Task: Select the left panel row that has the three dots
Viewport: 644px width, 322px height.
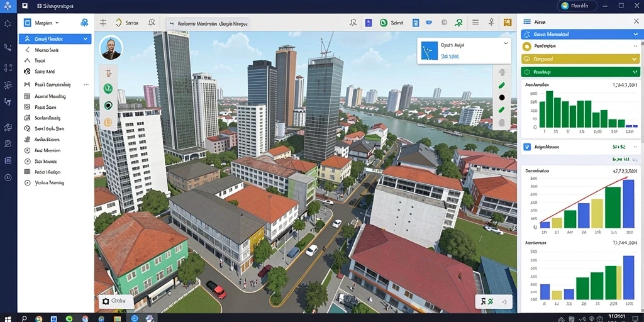Action: pos(56,85)
